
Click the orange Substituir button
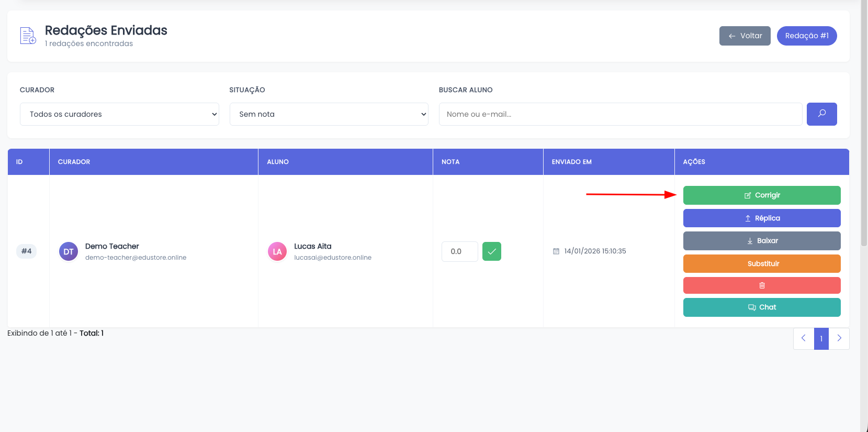(x=761, y=263)
